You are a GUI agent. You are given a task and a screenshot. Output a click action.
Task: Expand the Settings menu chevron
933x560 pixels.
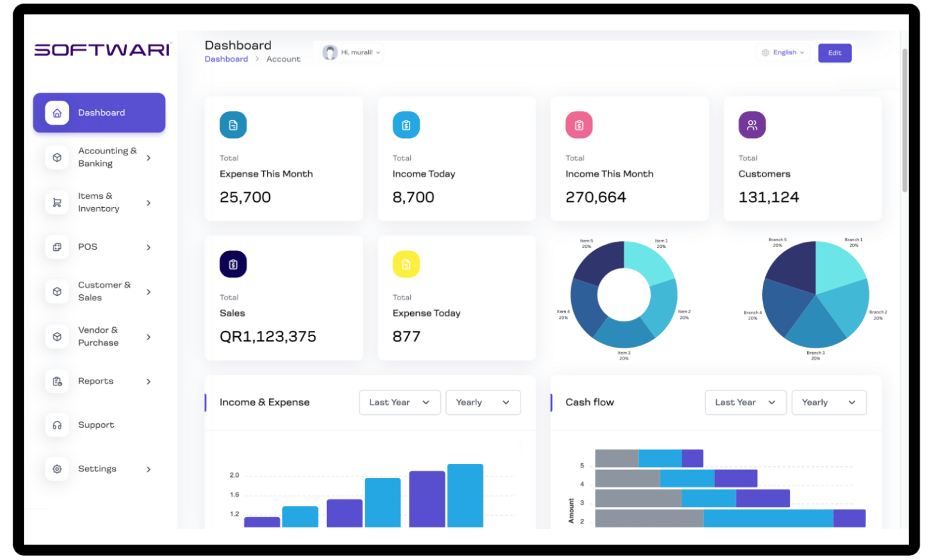(149, 470)
